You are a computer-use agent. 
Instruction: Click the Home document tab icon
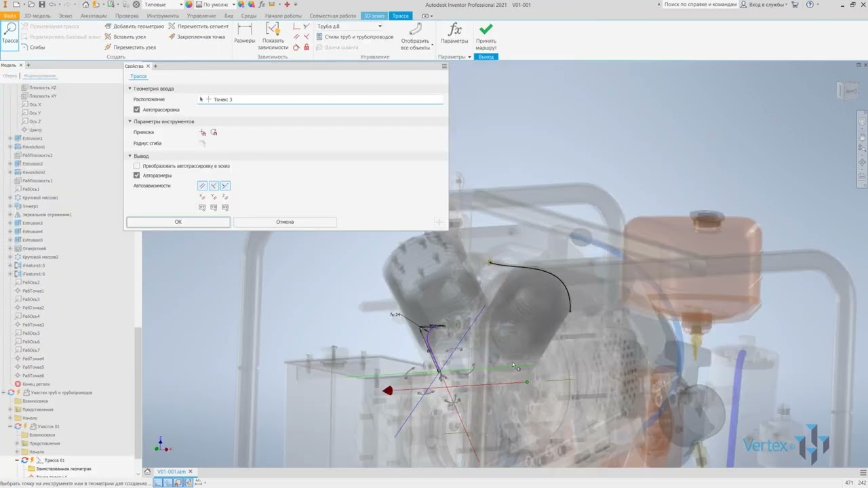147,472
